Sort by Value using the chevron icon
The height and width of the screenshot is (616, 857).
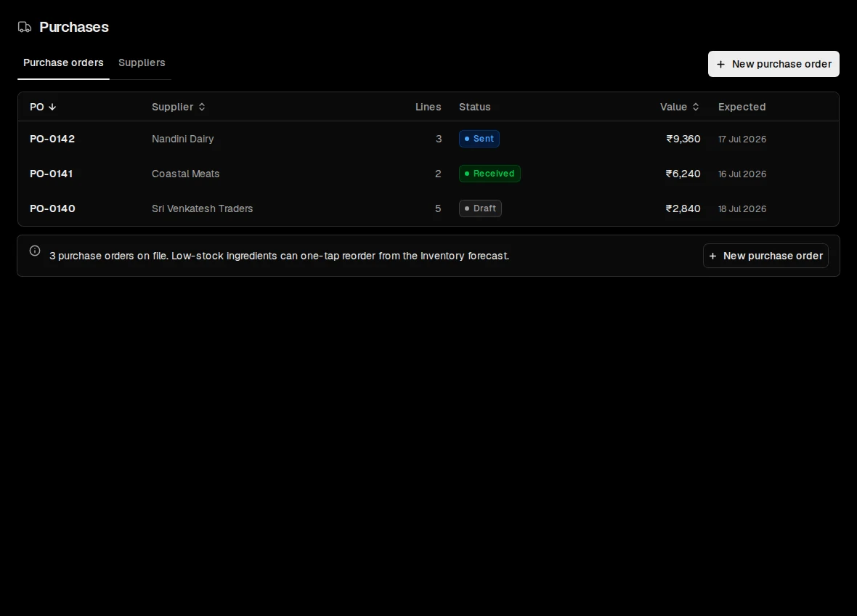point(696,107)
